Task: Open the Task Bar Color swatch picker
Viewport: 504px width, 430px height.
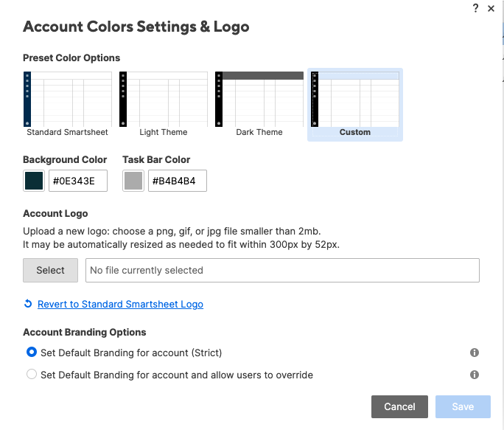Action: coord(133,181)
